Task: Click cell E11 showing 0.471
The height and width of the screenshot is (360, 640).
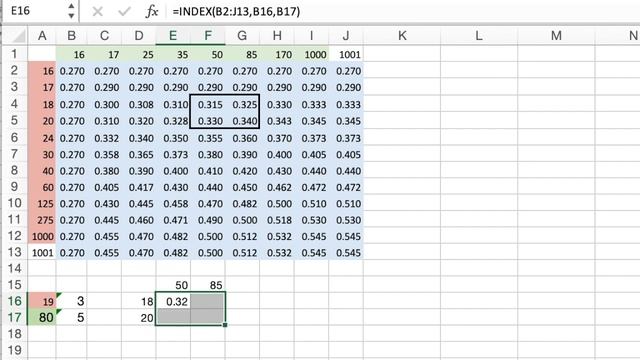Action: click(x=173, y=220)
